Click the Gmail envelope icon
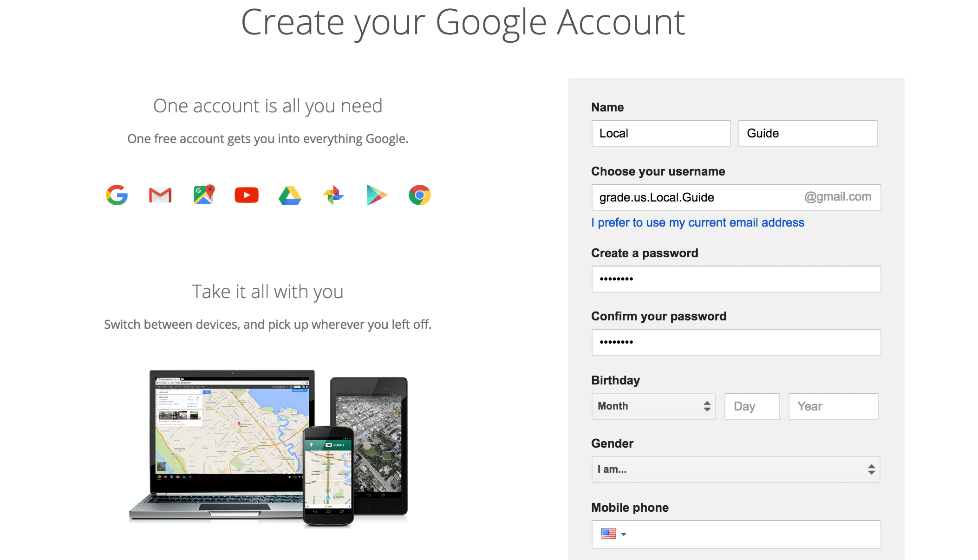 coord(160,195)
